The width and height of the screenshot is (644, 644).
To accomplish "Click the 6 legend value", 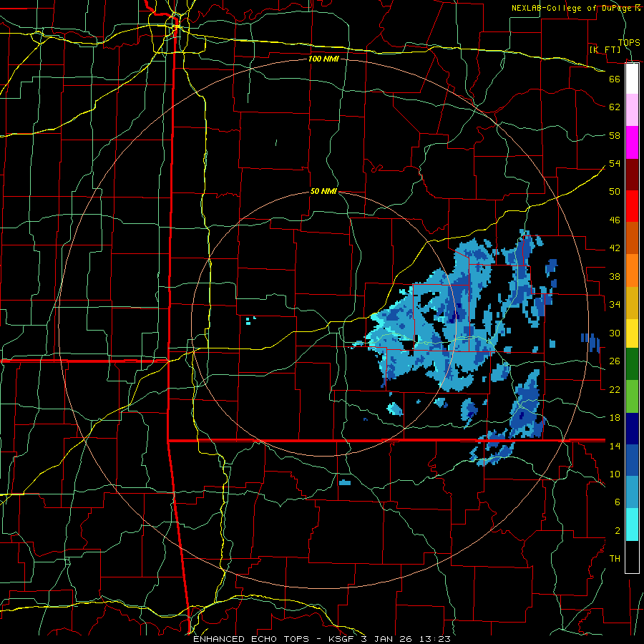I will click(x=618, y=502).
